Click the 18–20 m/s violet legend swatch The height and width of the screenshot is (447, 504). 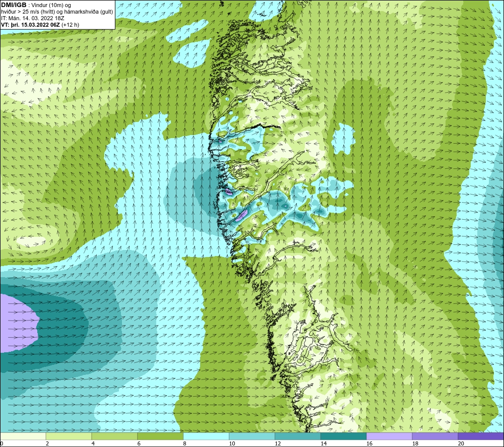point(435,436)
